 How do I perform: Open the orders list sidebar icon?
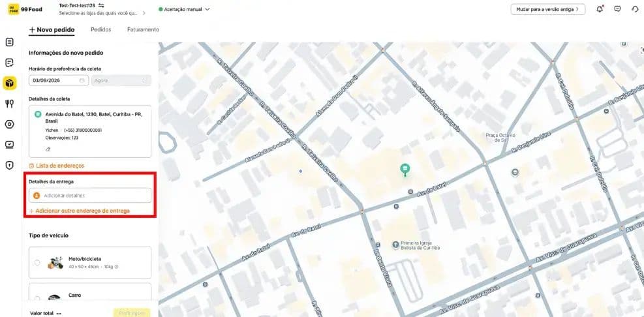tap(9, 42)
